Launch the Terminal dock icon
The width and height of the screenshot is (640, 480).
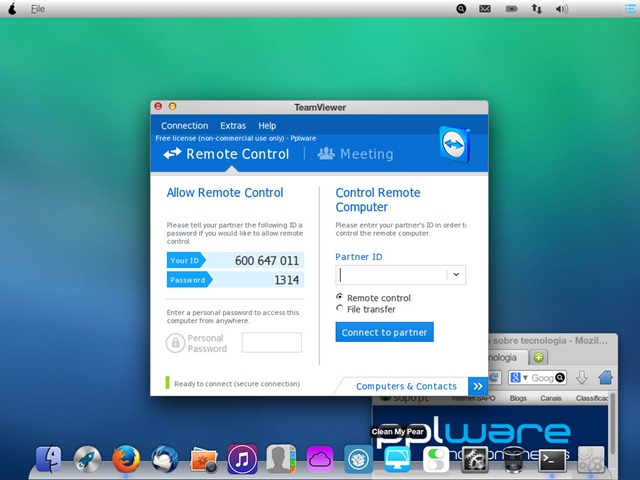pyautogui.click(x=552, y=461)
